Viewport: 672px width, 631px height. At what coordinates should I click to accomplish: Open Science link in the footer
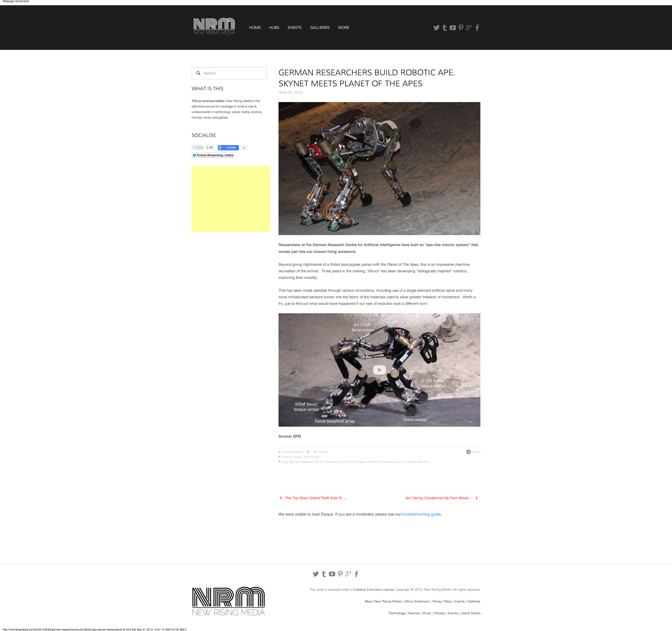[414, 613]
